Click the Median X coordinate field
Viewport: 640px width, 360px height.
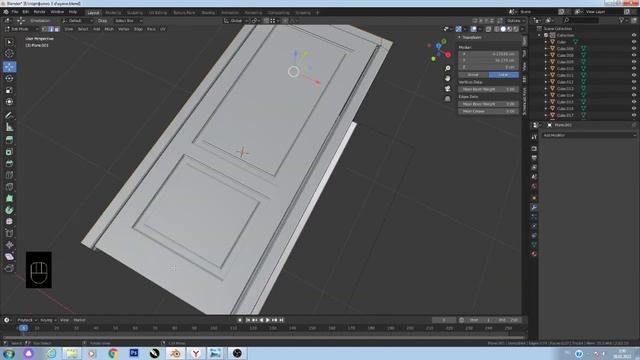point(488,53)
